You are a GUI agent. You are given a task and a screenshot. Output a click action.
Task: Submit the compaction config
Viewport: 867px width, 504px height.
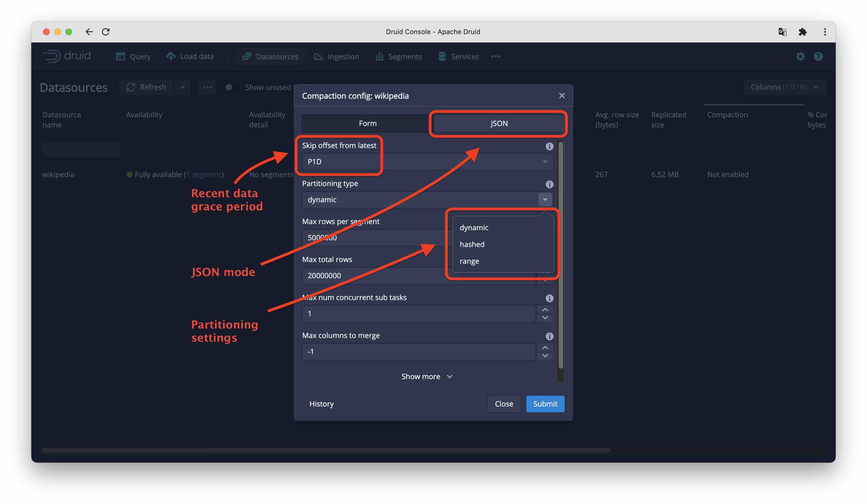click(545, 403)
